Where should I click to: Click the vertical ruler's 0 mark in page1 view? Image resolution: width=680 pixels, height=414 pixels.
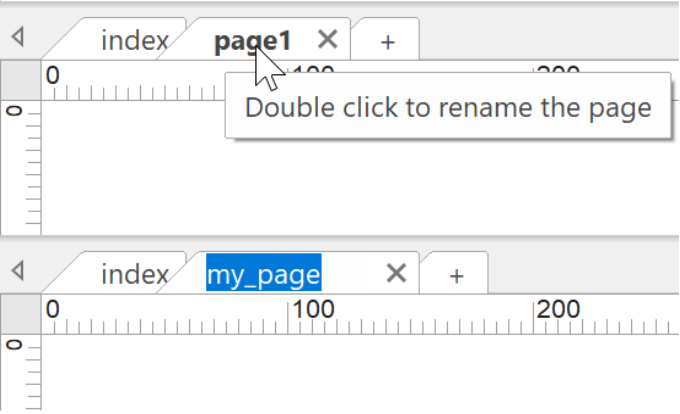pyautogui.click(x=14, y=111)
